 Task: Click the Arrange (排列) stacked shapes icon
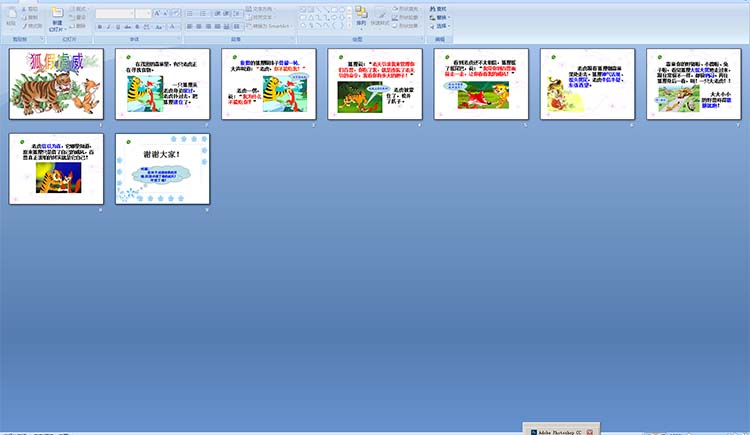click(x=361, y=12)
